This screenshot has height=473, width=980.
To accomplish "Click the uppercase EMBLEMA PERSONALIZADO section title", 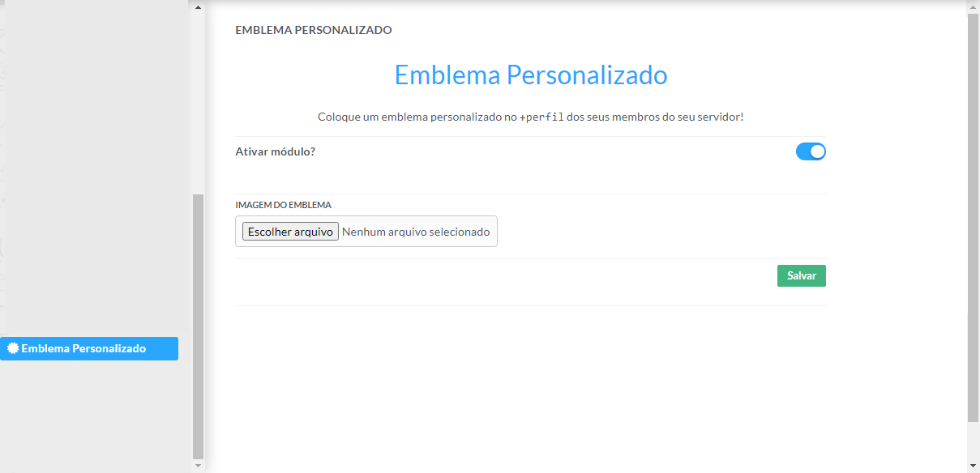I will coord(313,30).
